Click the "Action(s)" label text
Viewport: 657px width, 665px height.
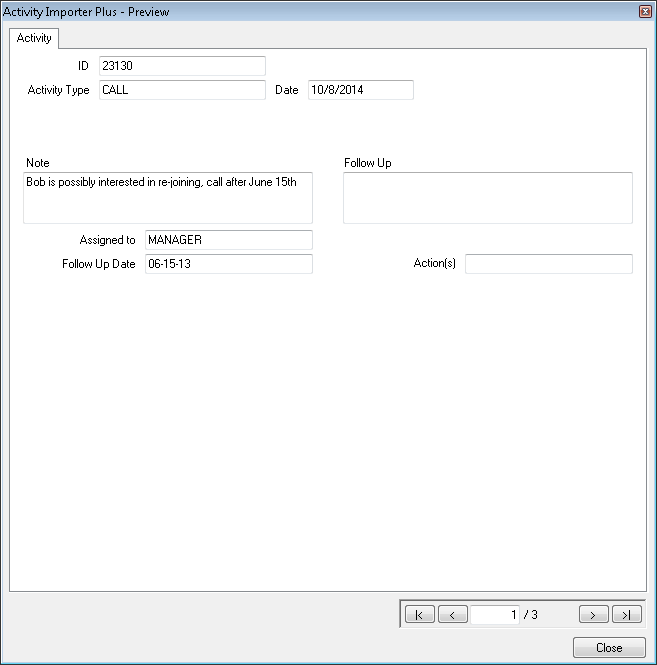pyautogui.click(x=434, y=264)
